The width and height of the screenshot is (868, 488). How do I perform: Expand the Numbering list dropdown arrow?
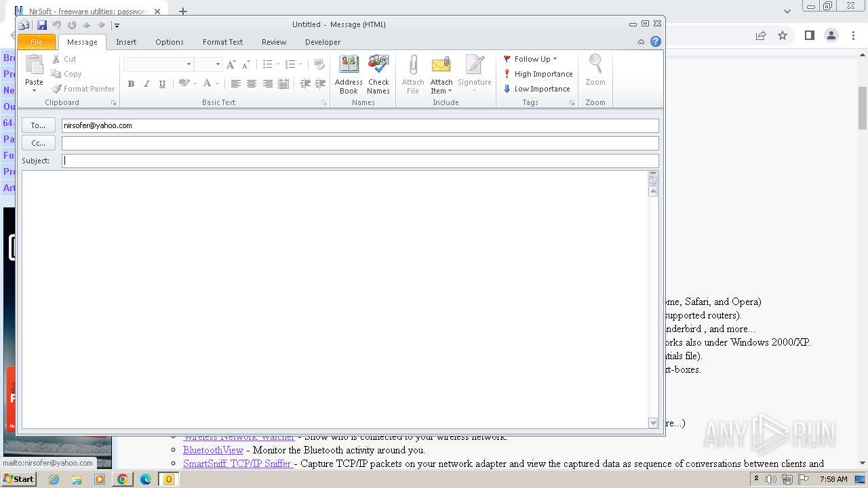[301, 64]
